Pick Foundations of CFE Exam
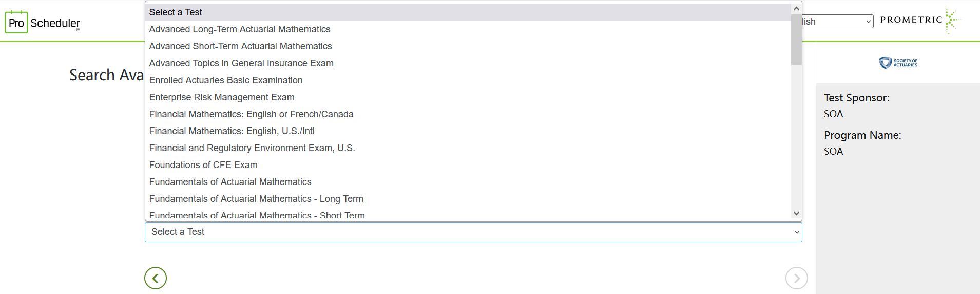 point(203,165)
